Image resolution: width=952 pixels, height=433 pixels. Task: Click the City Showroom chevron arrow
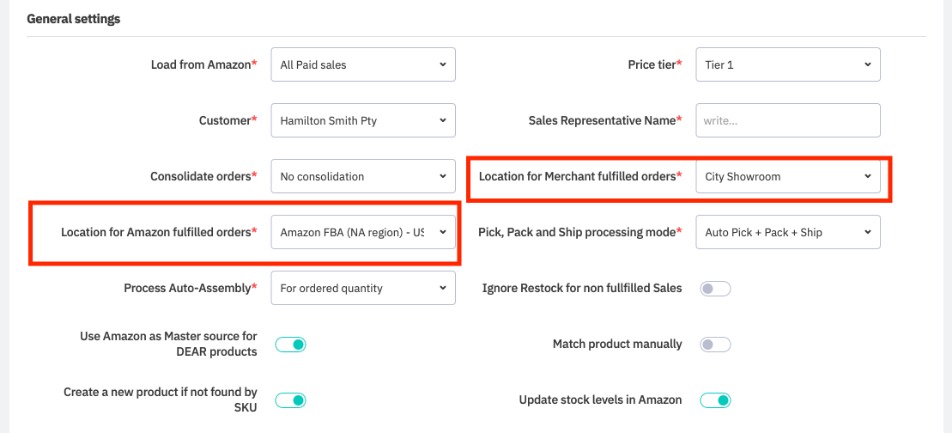tap(866, 177)
